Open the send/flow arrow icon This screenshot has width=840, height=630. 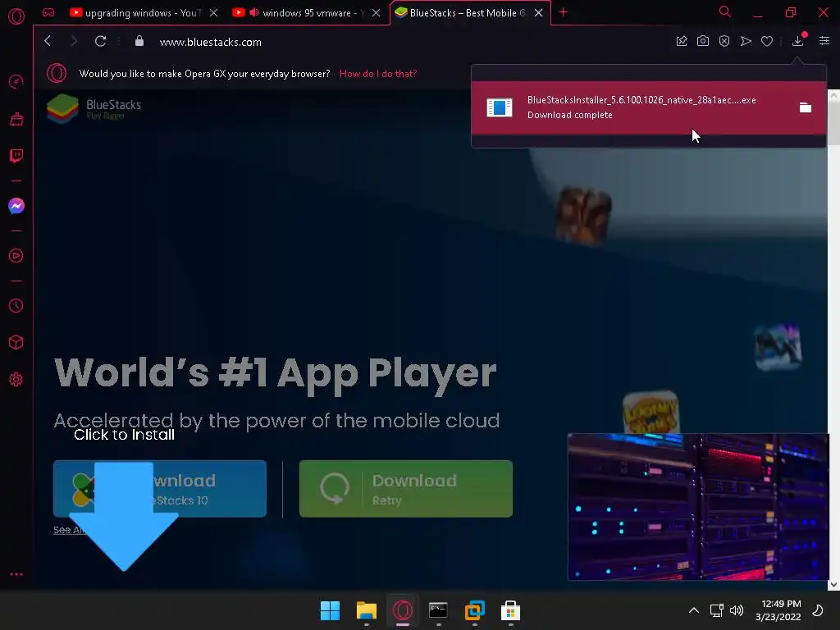pos(746,41)
